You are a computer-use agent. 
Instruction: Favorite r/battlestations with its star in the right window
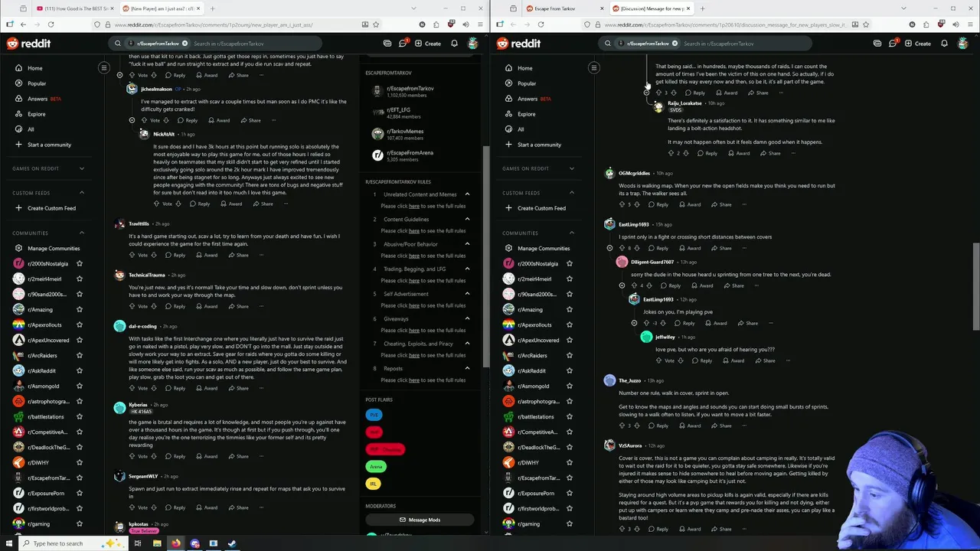coord(570,416)
